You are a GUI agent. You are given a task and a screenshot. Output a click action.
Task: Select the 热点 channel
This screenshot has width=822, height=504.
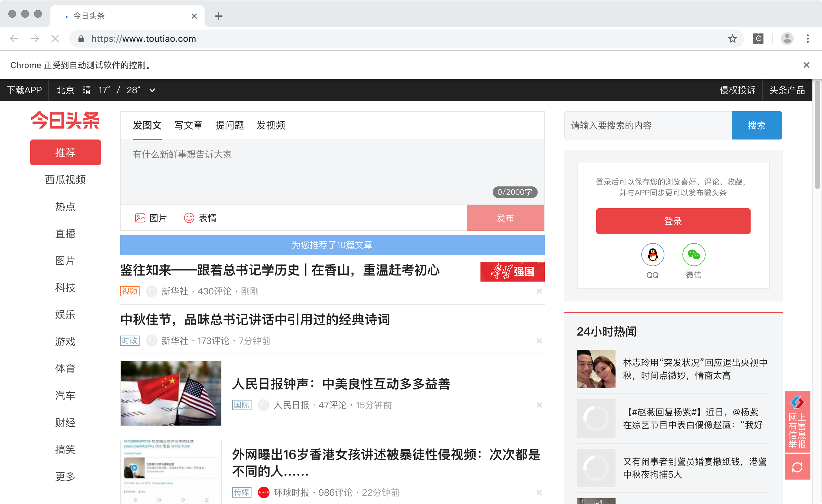pyautogui.click(x=65, y=207)
